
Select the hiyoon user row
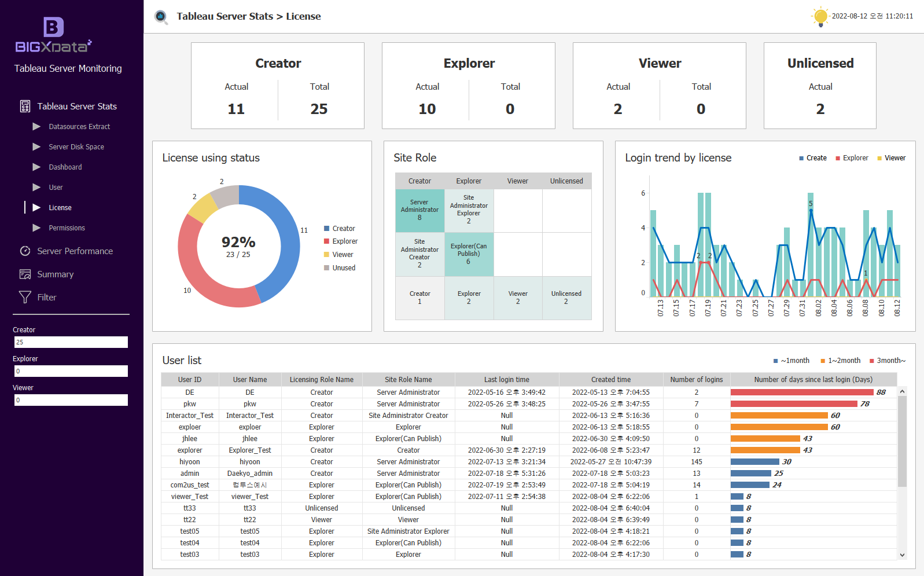(529, 461)
